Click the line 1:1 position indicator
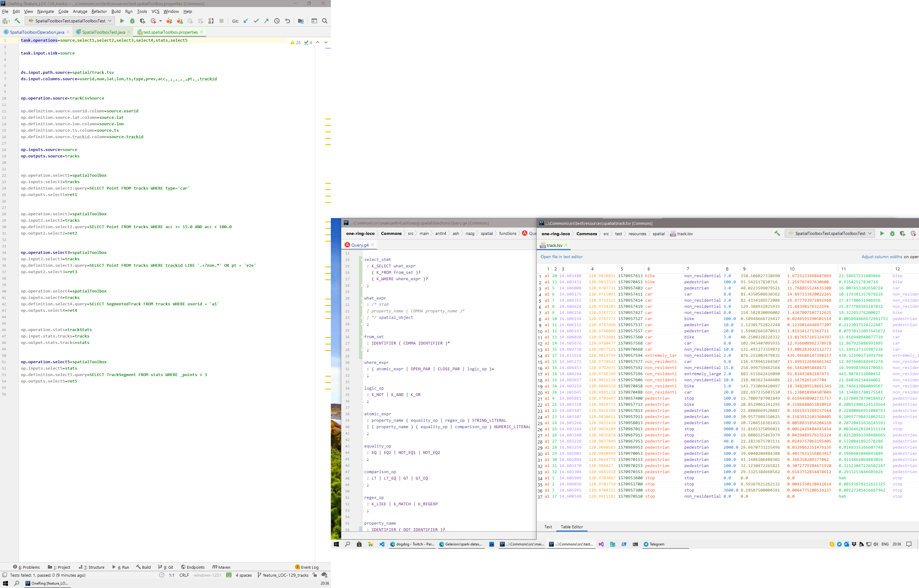This screenshot has width=919, height=588. pyautogui.click(x=172, y=575)
